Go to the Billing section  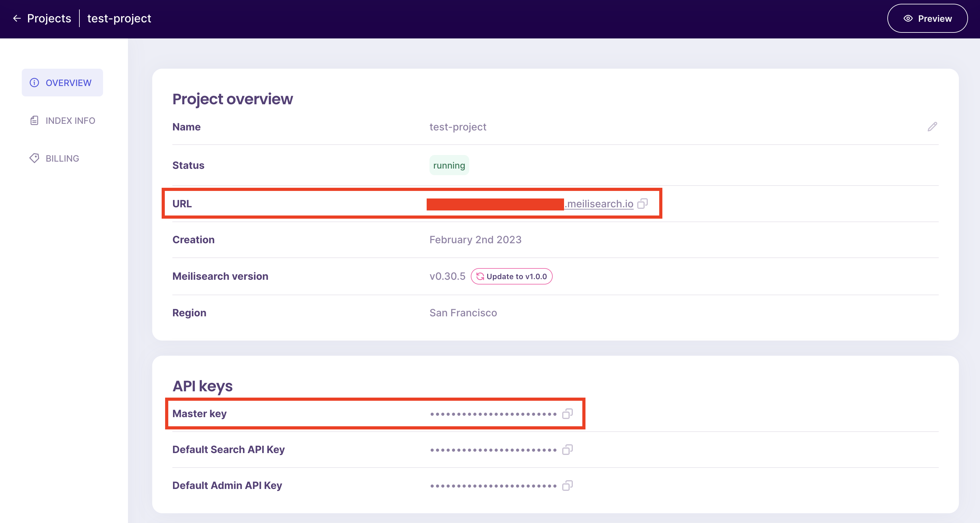point(62,158)
